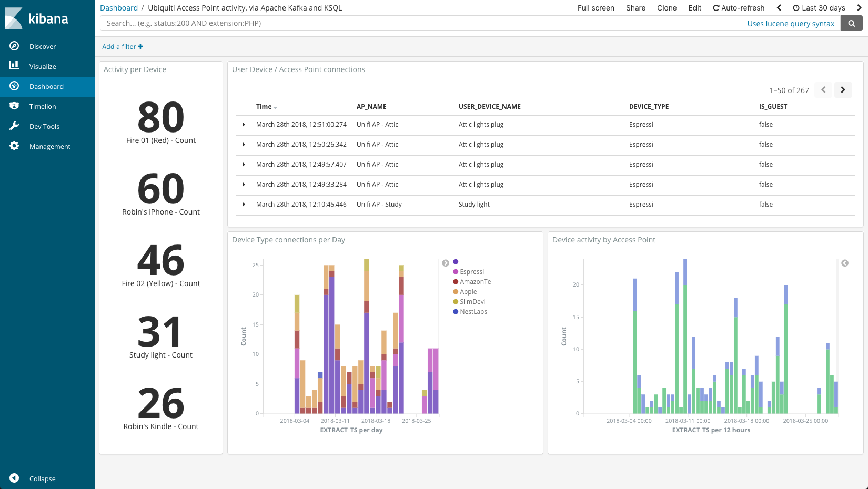Open Dev Tools in sidebar menu
The height and width of the screenshot is (489, 868).
click(x=44, y=126)
